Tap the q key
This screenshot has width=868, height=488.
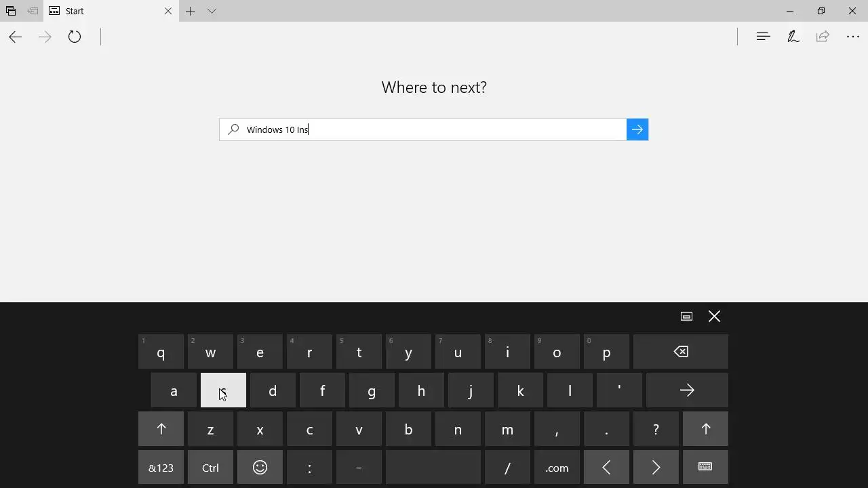[x=161, y=352]
